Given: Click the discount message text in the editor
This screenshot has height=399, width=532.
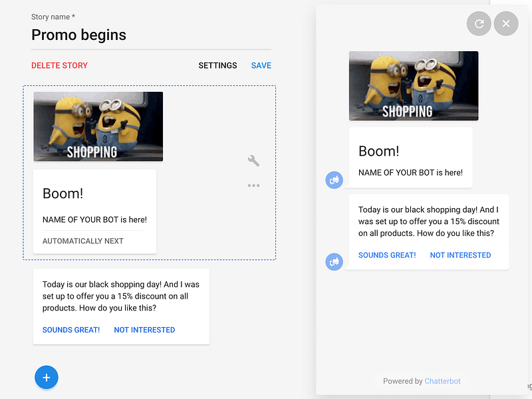Looking at the screenshot, I should [x=121, y=296].
